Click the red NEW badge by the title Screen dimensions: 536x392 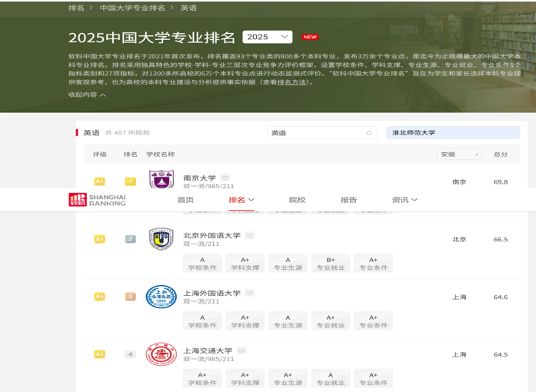(x=310, y=37)
